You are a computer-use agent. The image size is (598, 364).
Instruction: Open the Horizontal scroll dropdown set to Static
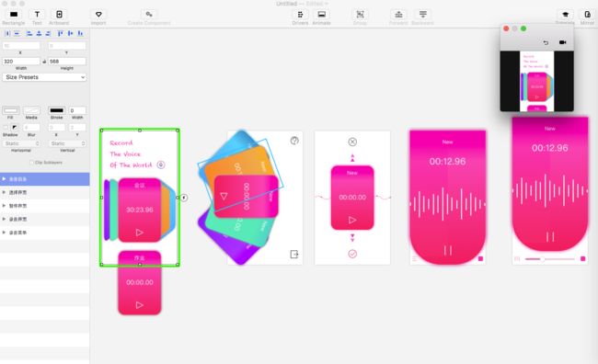point(21,143)
